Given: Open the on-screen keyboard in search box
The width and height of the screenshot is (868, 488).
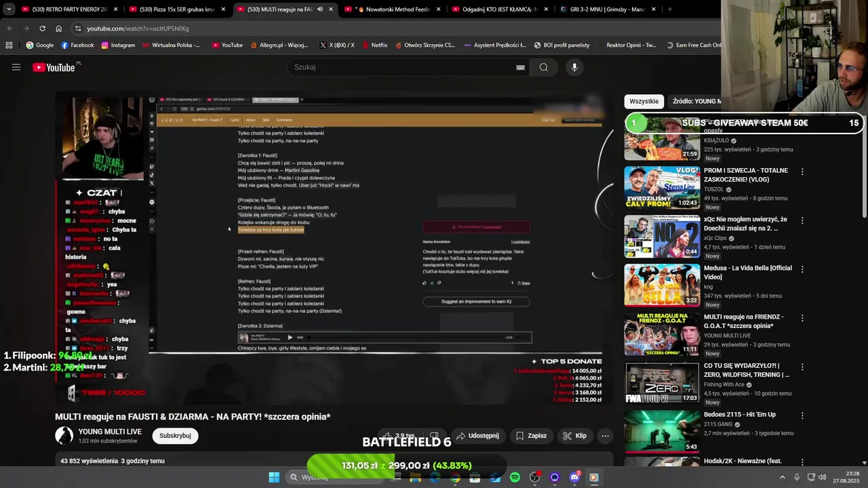Looking at the screenshot, I should tap(520, 67).
